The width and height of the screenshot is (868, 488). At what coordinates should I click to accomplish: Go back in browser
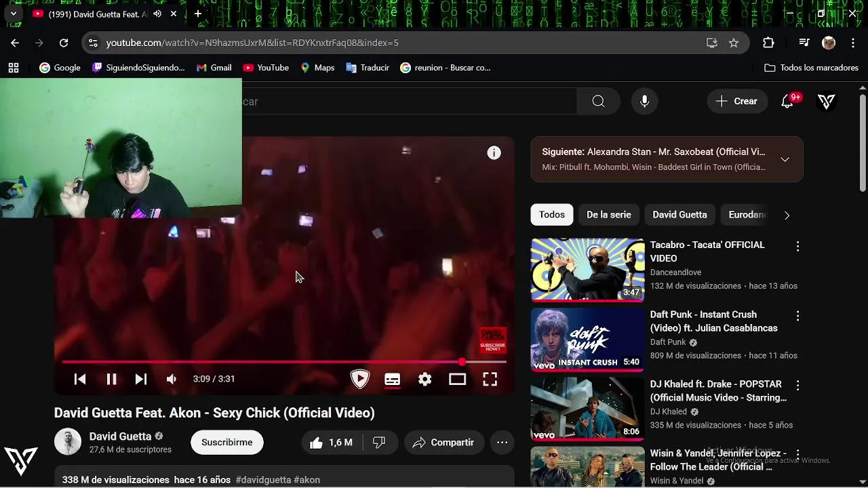tap(15, 43)
